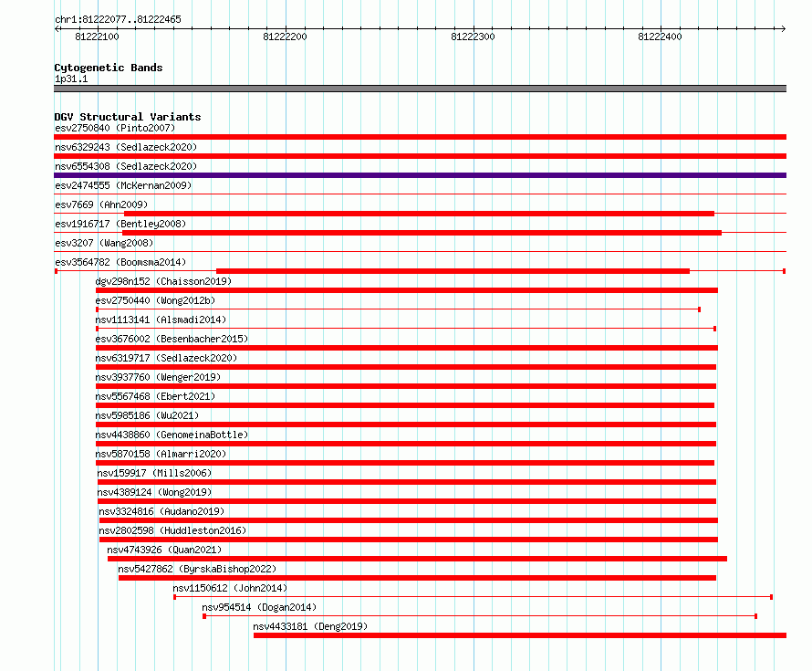Screen dimensions: 812x671
Task: Click the chr1:81222077..81222465 region label
Action: [118, 19]
